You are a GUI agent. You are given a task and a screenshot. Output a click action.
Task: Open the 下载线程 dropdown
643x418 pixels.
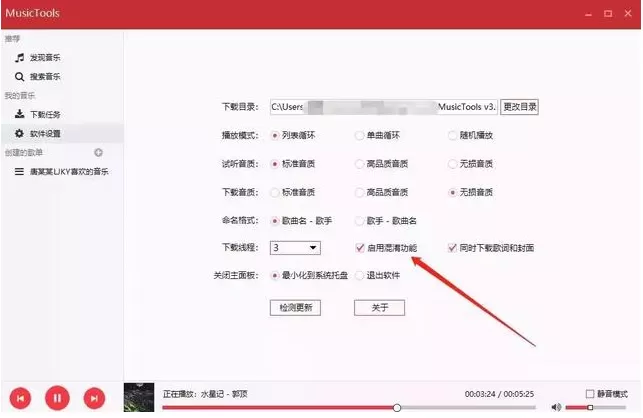[295, 248]
